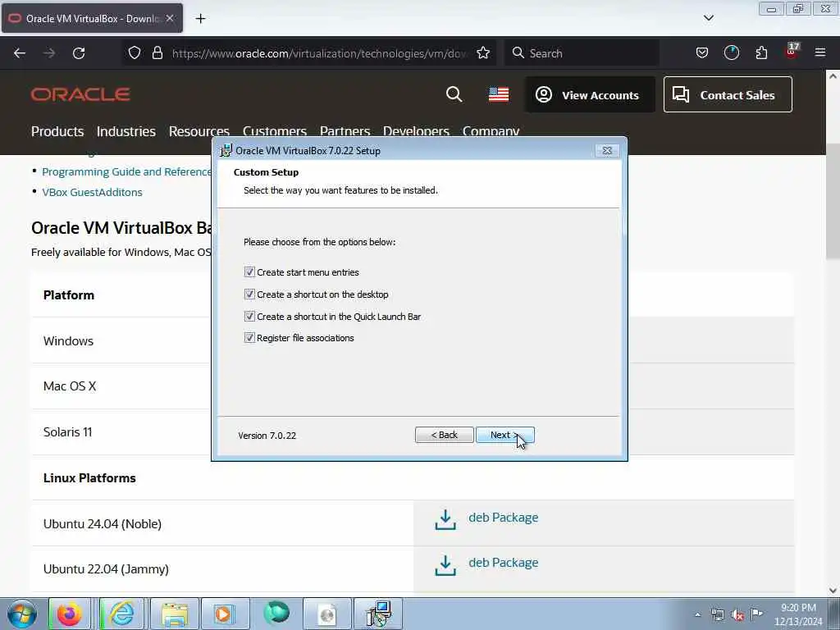Click the green round app taskbar icon

click(276, 614)
